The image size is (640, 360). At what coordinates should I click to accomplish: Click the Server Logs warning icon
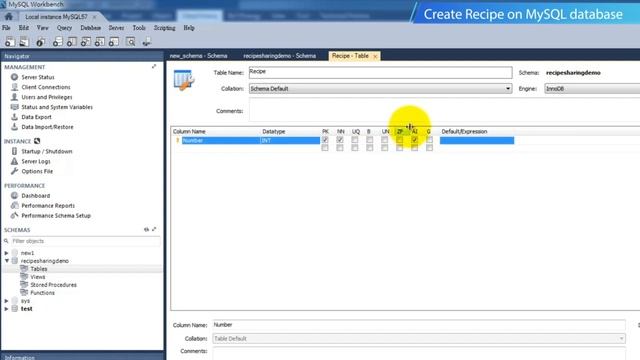click(14, 161)
